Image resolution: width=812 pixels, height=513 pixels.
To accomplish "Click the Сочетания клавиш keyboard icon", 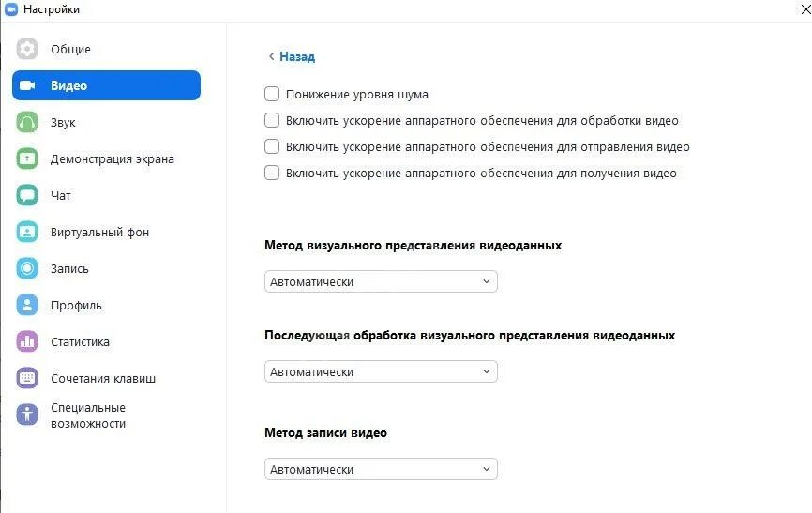I will pyautogui.click(x=27, y=378).
